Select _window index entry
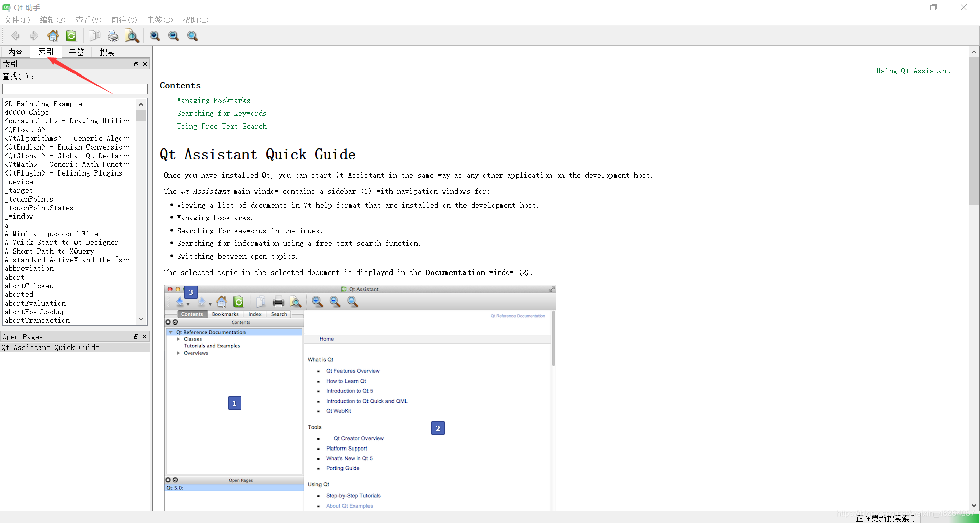Viewport: 980px width, 523px height. coord(19,216)
